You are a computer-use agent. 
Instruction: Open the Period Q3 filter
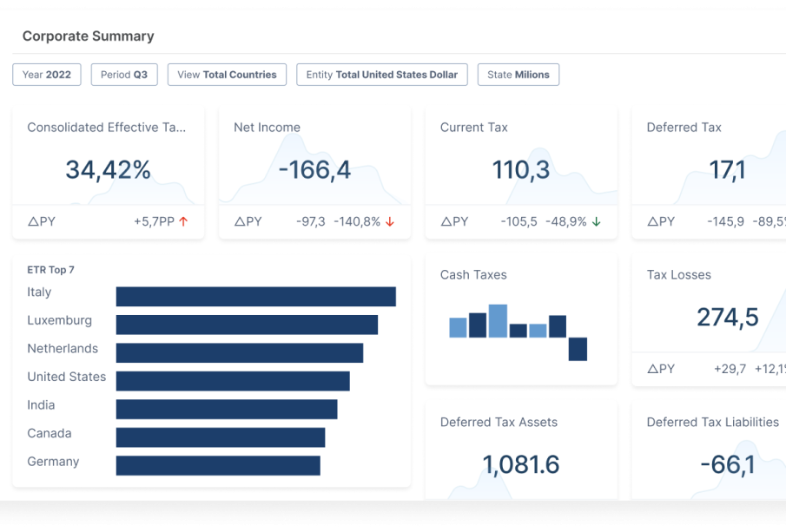[x=123, y=75]
